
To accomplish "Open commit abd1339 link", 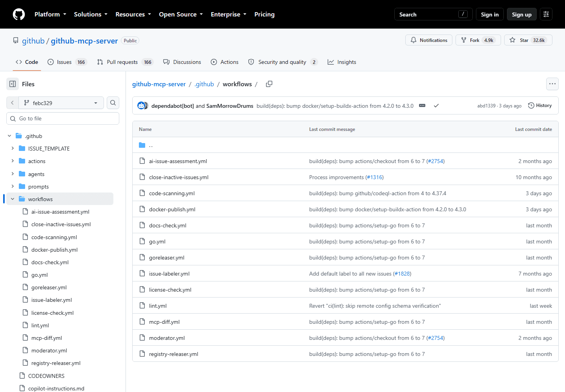I will pyautogui.click(x=487, y=106).
